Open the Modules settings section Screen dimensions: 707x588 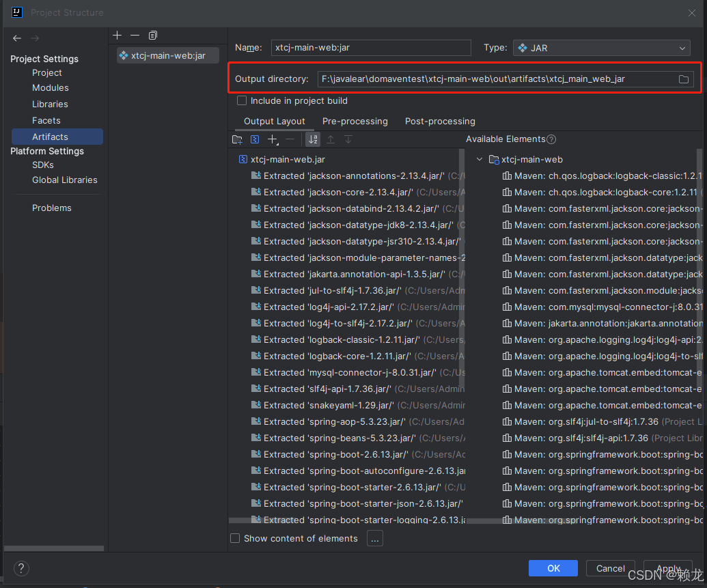(51, 87)
